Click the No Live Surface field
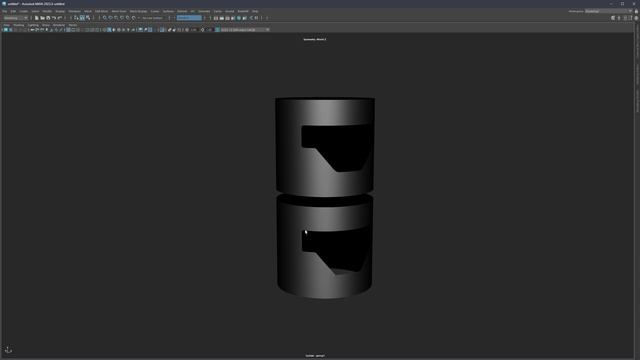The width and height of the screenshot is (640, 360). (x=153, y=18)
